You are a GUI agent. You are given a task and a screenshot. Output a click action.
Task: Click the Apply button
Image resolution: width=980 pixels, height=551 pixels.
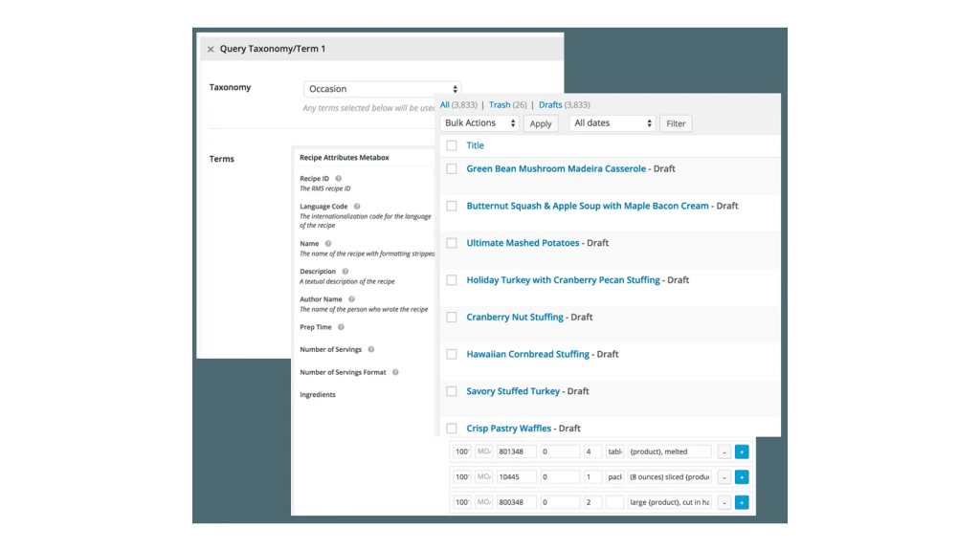(x=541, y=123)
